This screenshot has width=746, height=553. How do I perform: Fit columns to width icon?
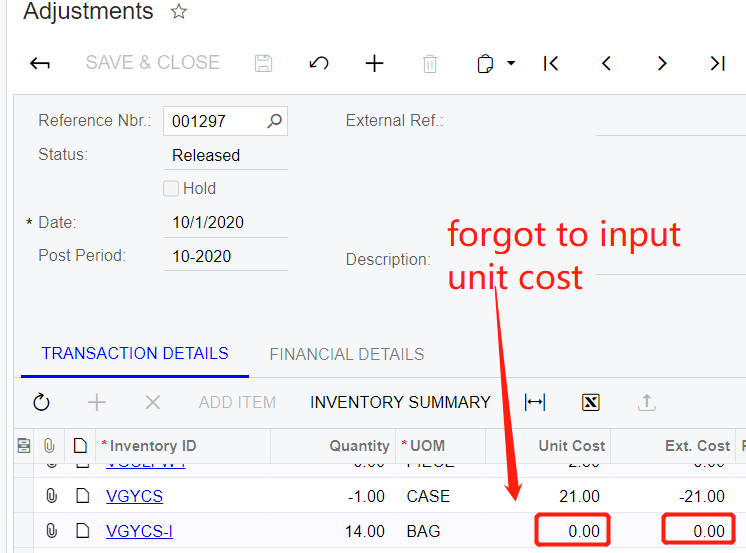(x=535, y=402)
